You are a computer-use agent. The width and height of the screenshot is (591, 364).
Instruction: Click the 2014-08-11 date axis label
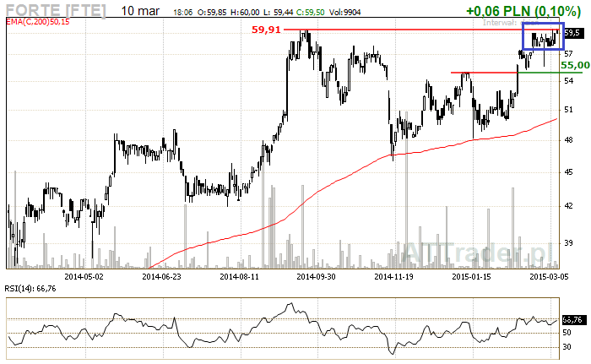point(239,276)
